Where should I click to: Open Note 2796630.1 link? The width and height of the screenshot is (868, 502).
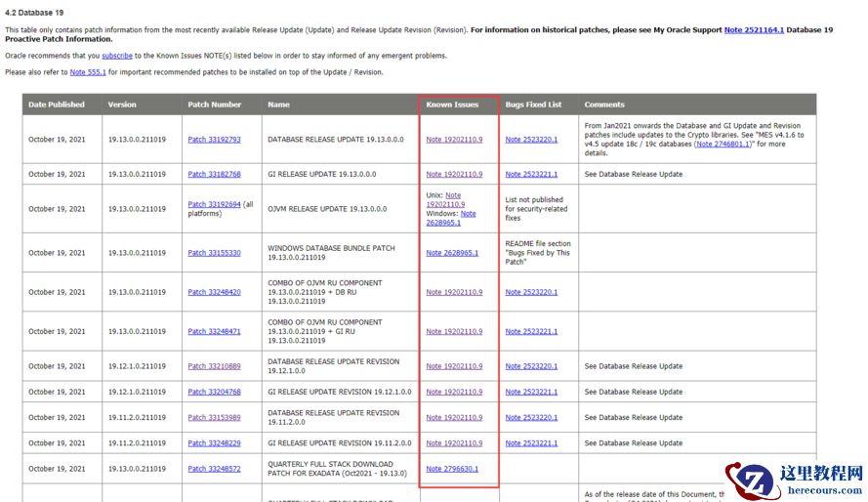452,468
